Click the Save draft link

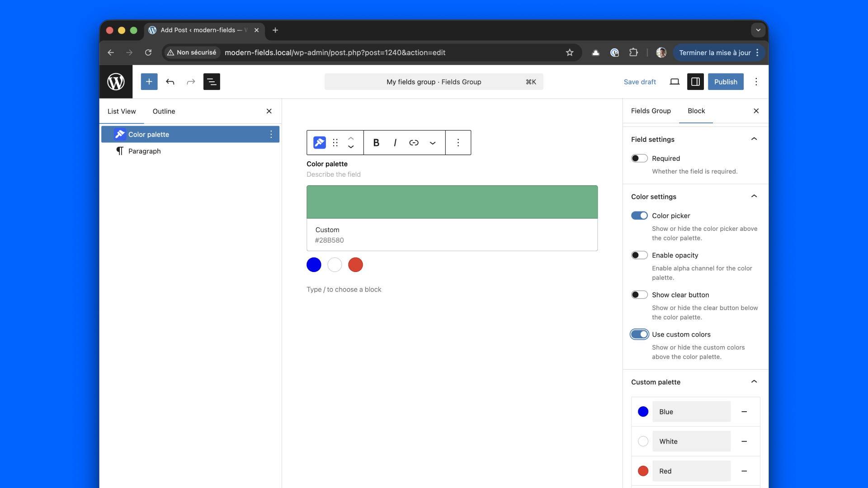point(640,82)
